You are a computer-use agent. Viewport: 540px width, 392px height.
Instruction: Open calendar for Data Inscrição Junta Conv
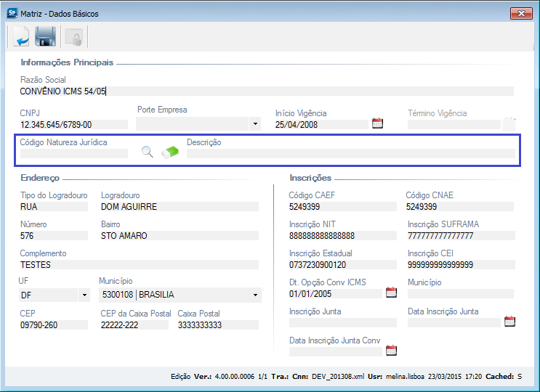pyautogui.click(x=391, y=351)
